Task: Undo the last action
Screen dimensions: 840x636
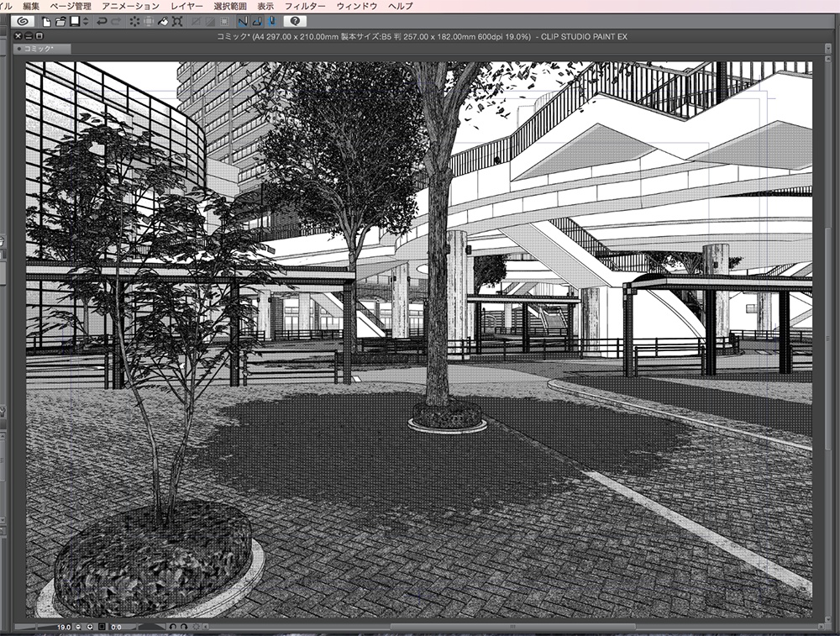Action: [x=102, y=22]
